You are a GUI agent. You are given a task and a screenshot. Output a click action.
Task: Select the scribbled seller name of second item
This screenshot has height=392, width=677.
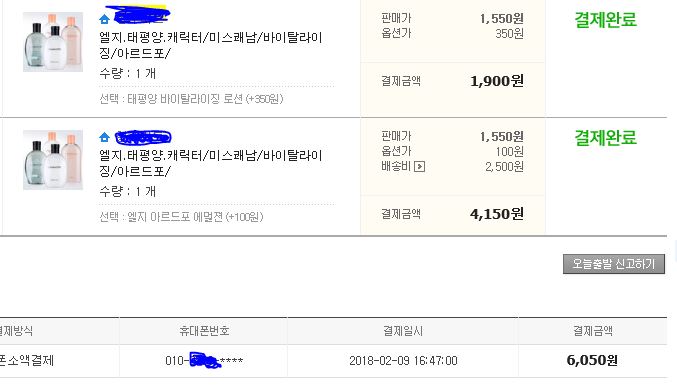143,137
